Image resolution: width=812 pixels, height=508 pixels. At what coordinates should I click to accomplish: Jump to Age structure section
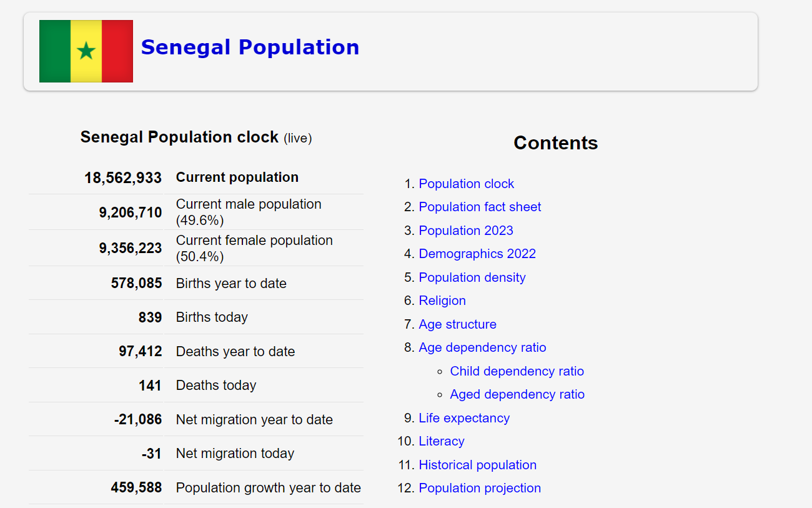coord(457,324)
